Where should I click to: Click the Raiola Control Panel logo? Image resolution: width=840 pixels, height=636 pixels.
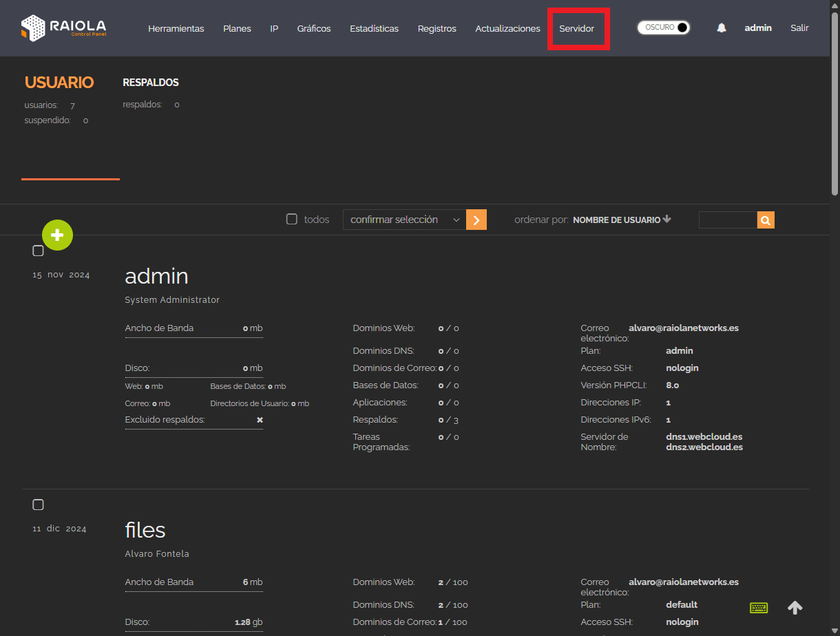pos(63,28)
